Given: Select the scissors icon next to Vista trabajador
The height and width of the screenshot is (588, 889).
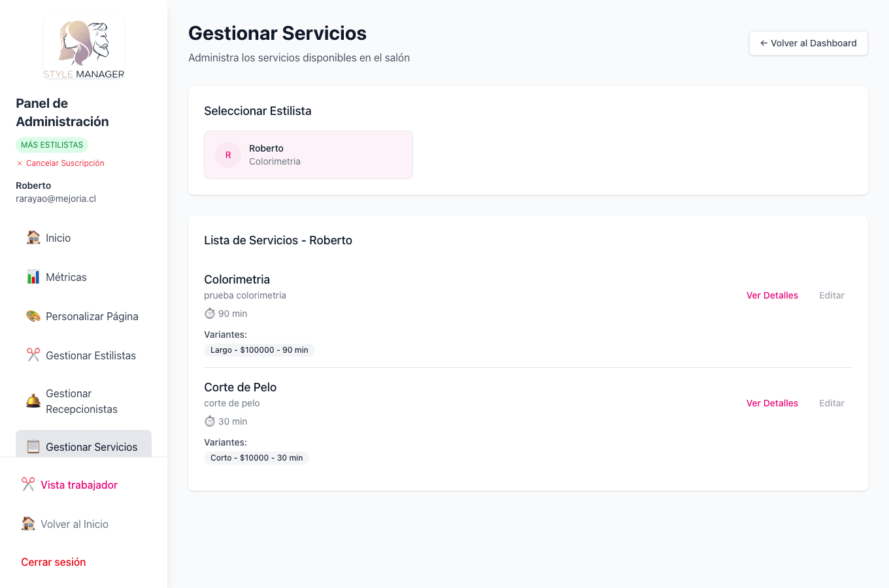Looking at the screenshot, I should (27, 484).
